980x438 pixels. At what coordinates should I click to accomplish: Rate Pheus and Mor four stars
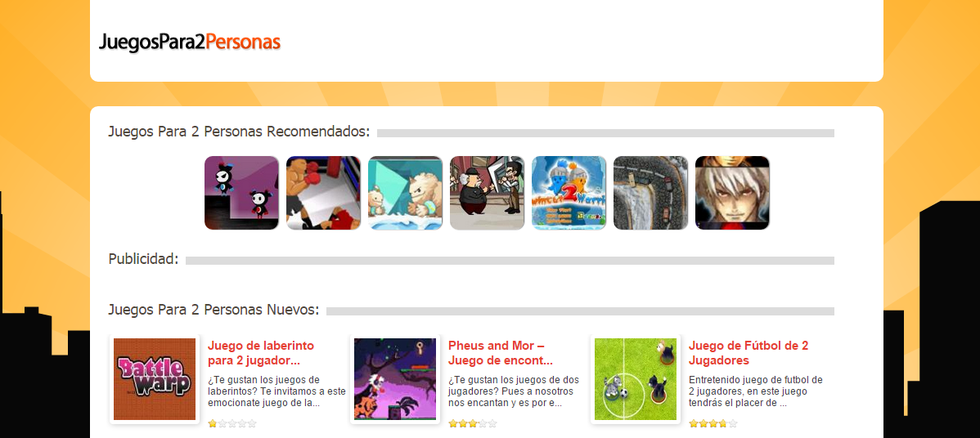483,423
